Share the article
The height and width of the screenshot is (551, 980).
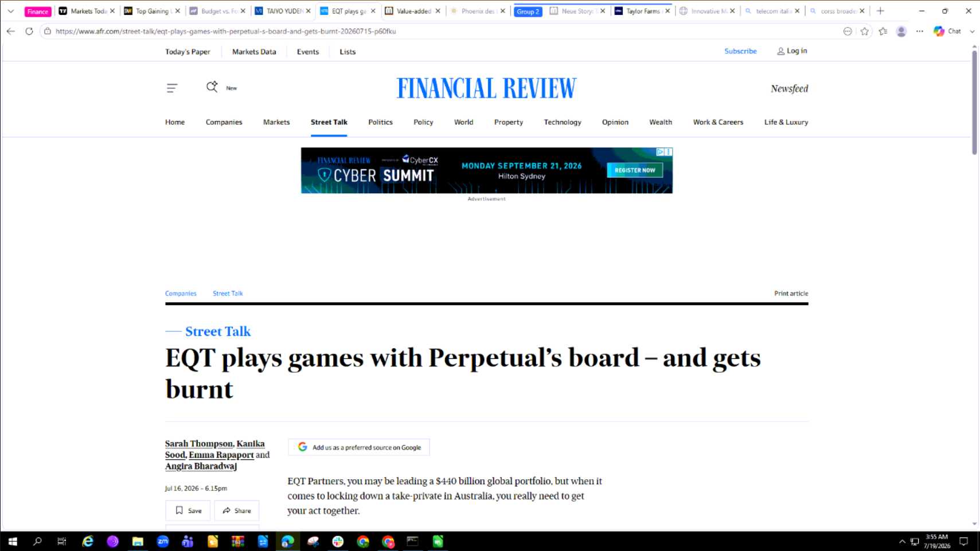tap(237, 510)
